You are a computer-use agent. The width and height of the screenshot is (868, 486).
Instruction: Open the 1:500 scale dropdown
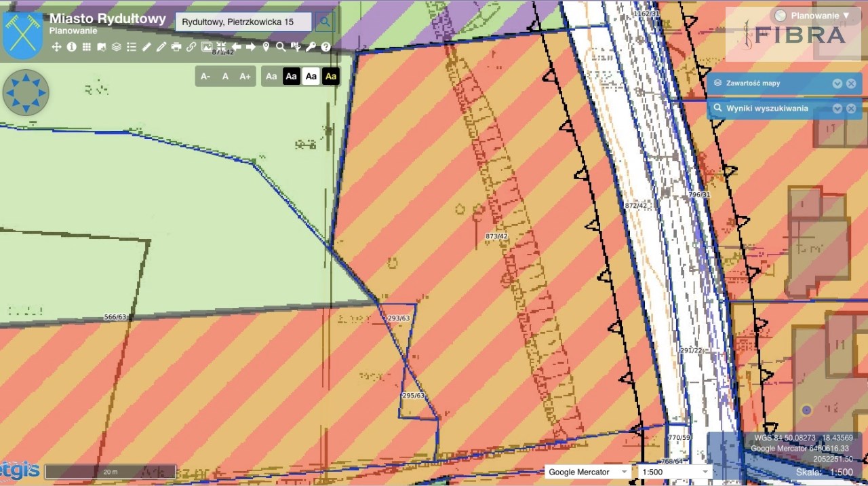pos(673,472)
